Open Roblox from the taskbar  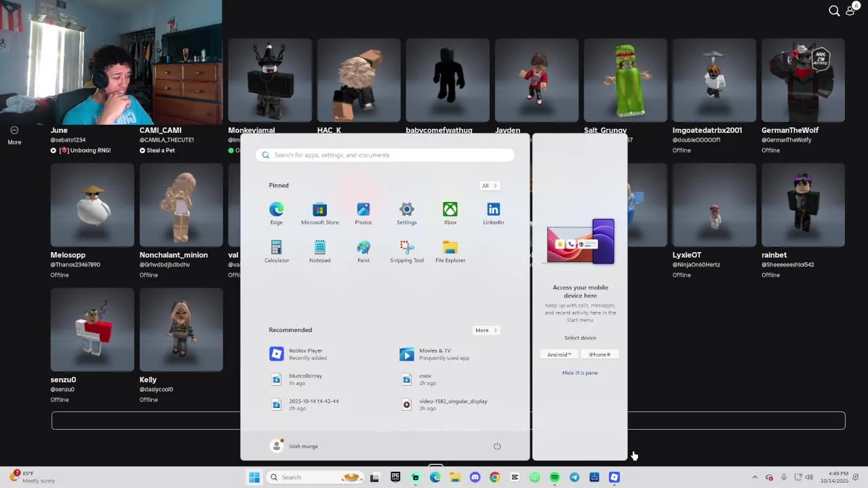[614, 477]
